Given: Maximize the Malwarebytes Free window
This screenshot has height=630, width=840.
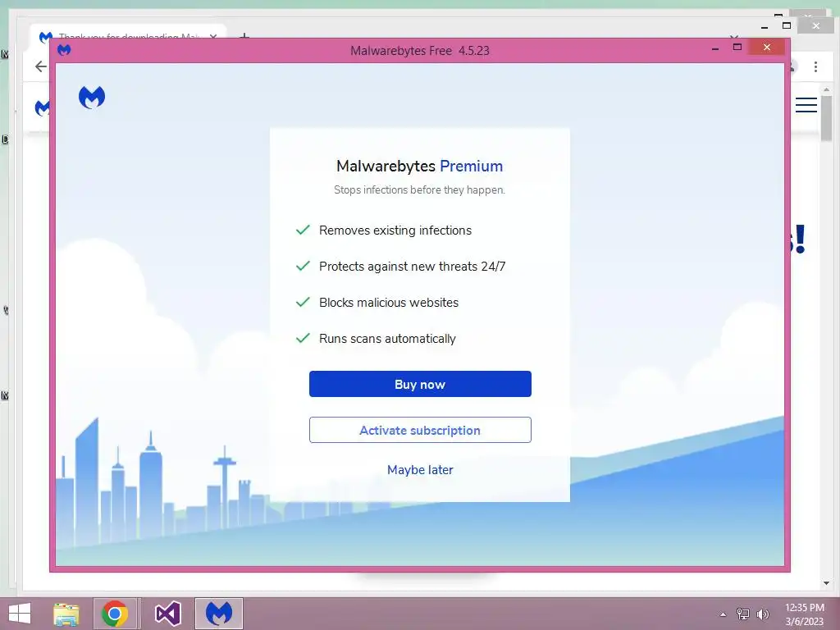Looking at the screenshot, I should (737, 47).
